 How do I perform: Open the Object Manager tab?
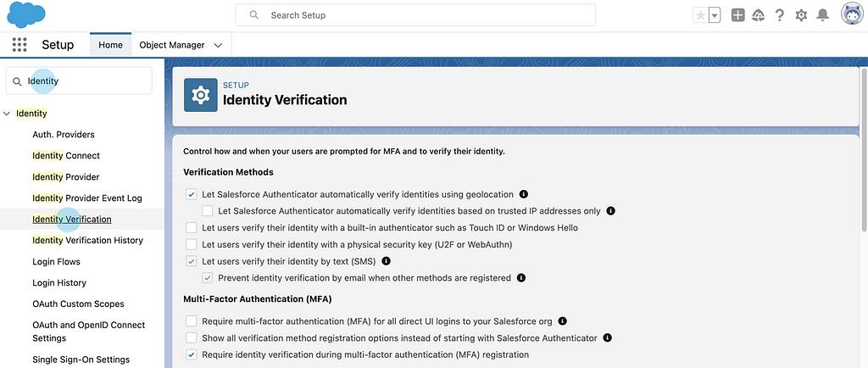tap(171, 45)
